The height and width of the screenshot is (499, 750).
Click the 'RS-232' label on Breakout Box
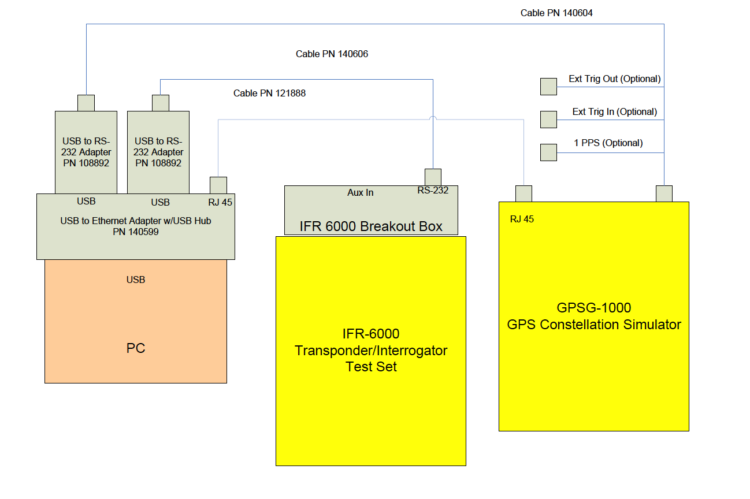click(433, 190)
